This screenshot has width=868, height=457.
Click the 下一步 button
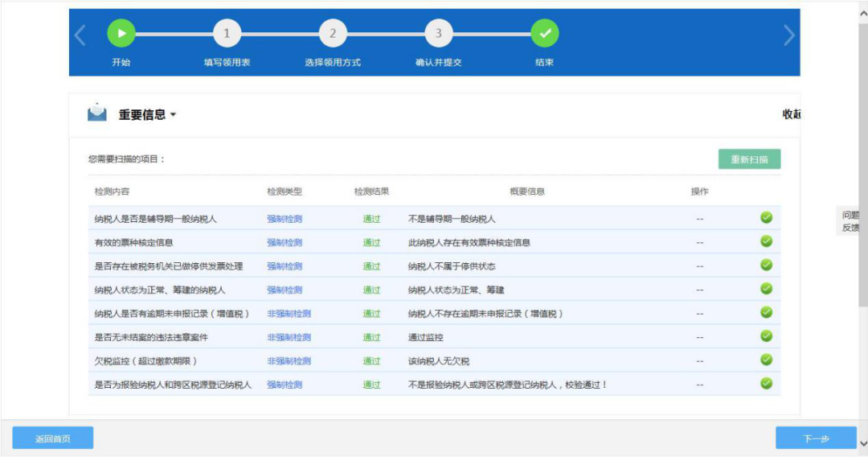pos(816,438)
